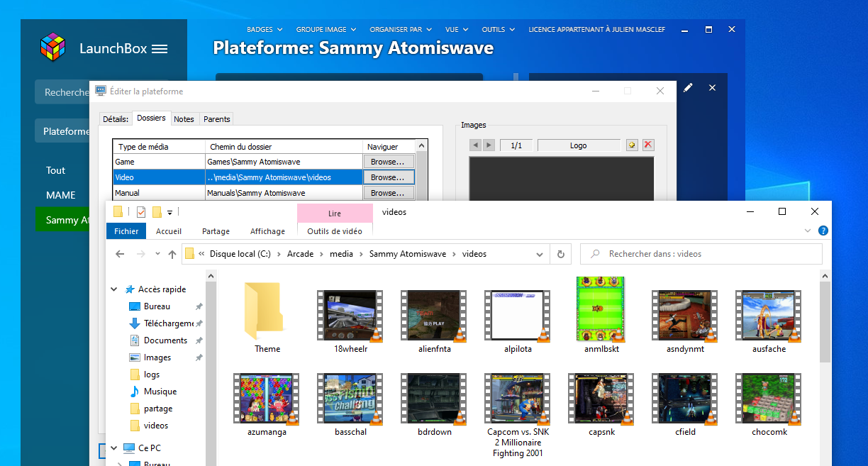Open the VUE dropdown menu

[457, 30]
